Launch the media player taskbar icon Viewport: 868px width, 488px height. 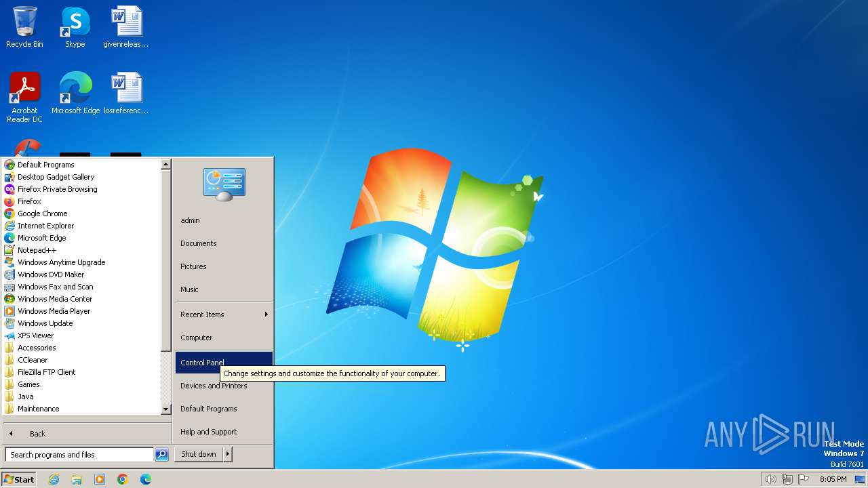click(100, 479)
